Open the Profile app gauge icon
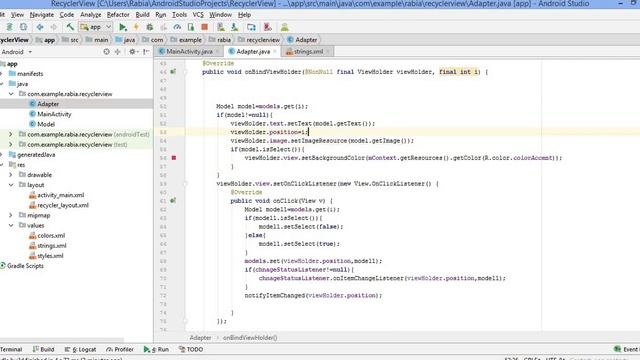The height and width of the screenshot is (360, 640). coord(177,27)
